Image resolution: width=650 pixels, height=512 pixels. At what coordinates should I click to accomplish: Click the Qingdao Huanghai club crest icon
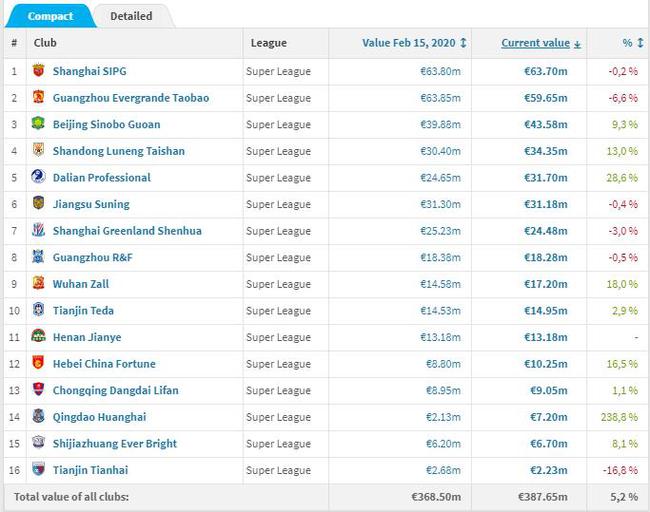(38, 417)
